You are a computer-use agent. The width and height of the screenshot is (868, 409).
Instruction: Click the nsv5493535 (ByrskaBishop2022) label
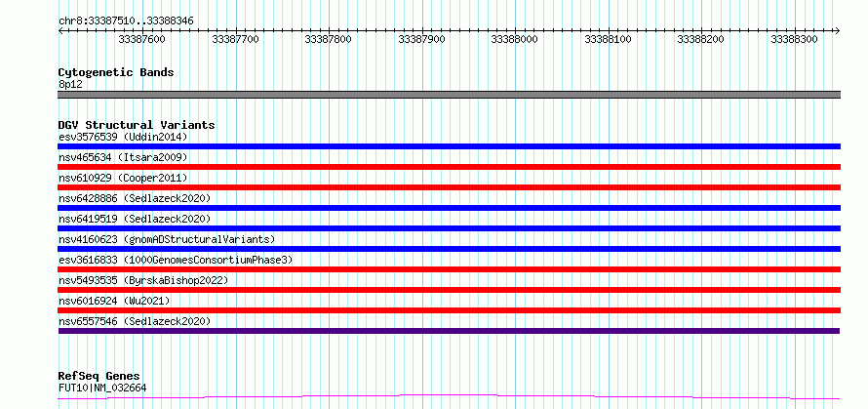click(143, 280)
